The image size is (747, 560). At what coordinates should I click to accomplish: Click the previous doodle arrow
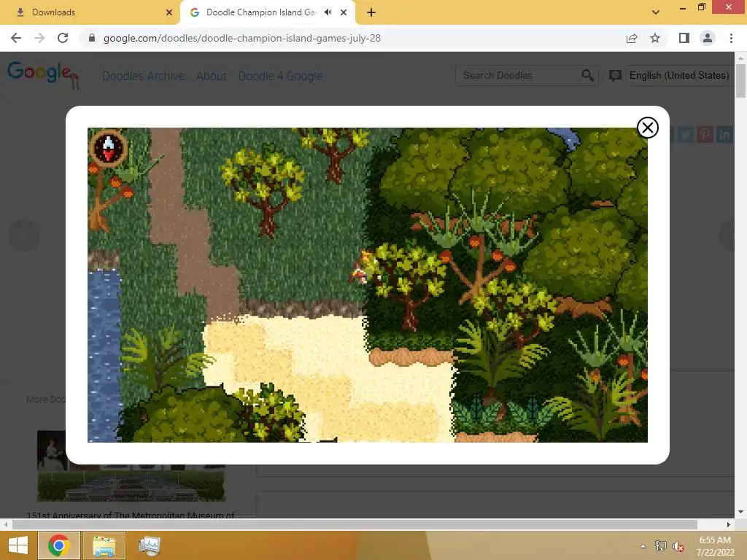(24, 235)
